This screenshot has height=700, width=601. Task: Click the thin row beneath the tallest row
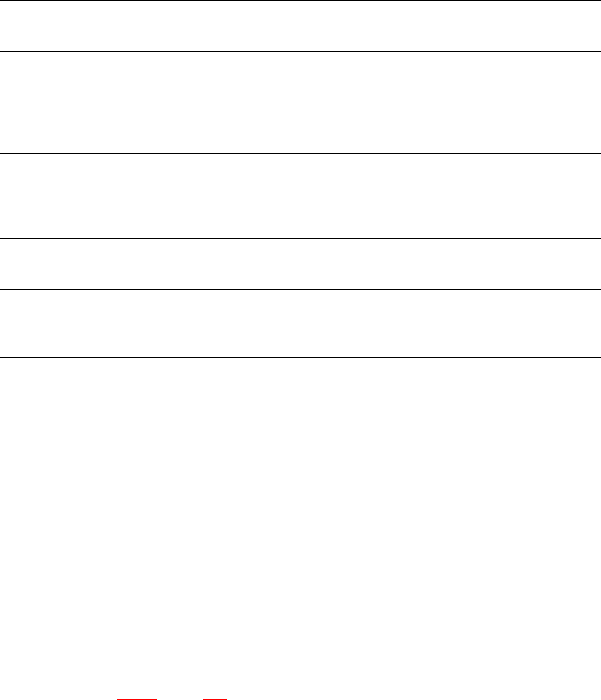coord(300,140)
